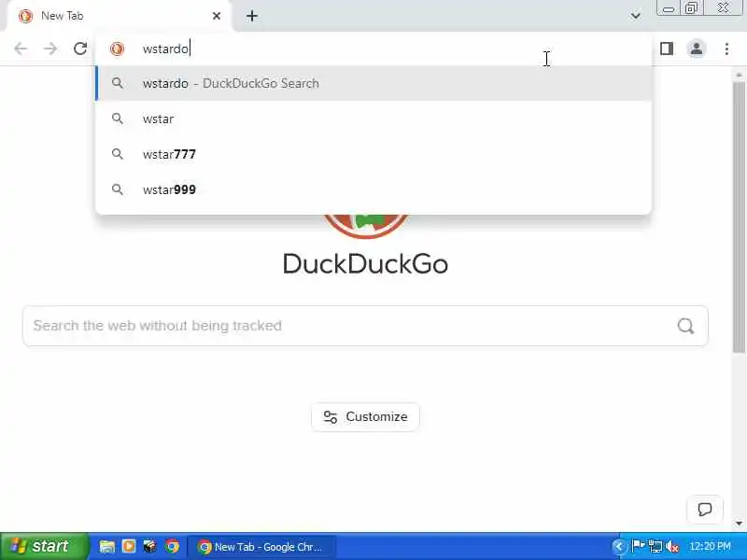Minimize the Chrome window
Viewport: 747px width, 560px height.
(x=669, y=8)
